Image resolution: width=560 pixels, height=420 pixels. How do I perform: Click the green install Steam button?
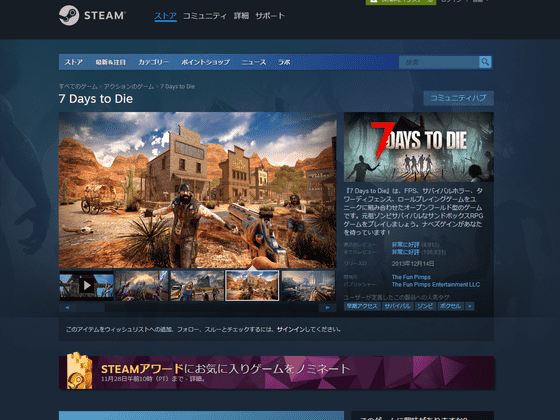[x=401, y=2]
